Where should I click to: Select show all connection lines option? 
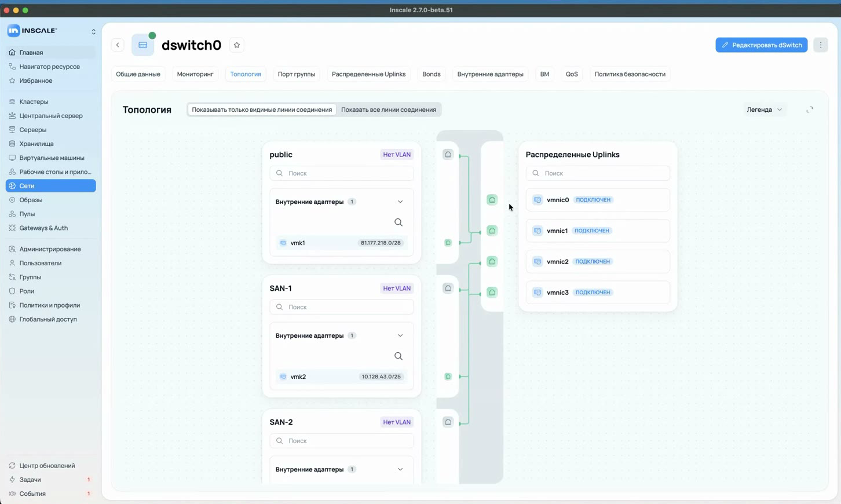[x=389, y=109]
